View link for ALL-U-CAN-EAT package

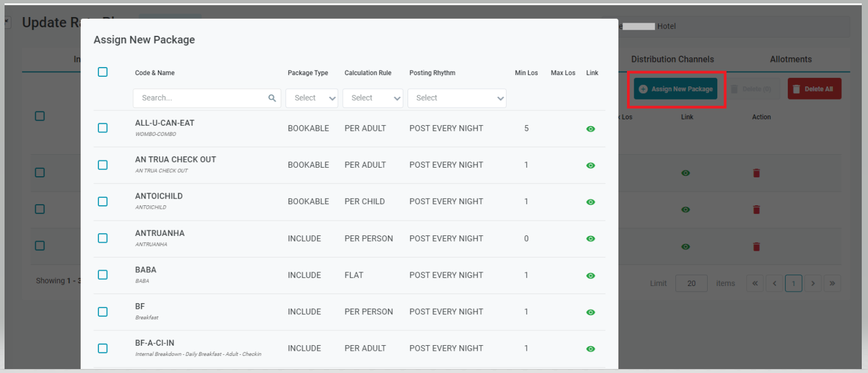click(x=591, y=129)
